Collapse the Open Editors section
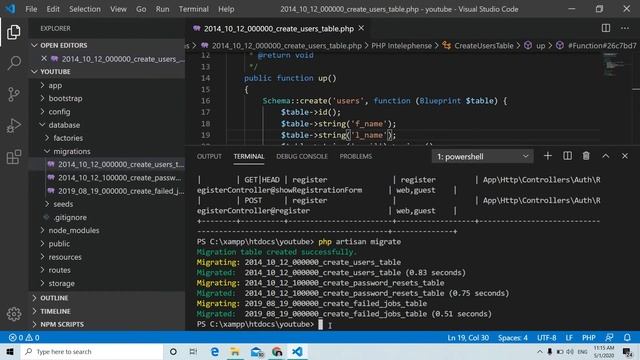 tap(108, 45)
